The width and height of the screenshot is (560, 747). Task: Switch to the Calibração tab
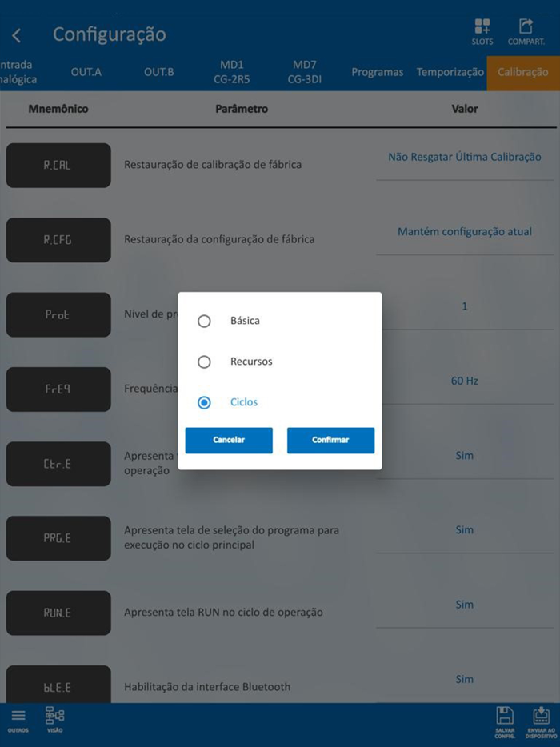tap(522, 71)
